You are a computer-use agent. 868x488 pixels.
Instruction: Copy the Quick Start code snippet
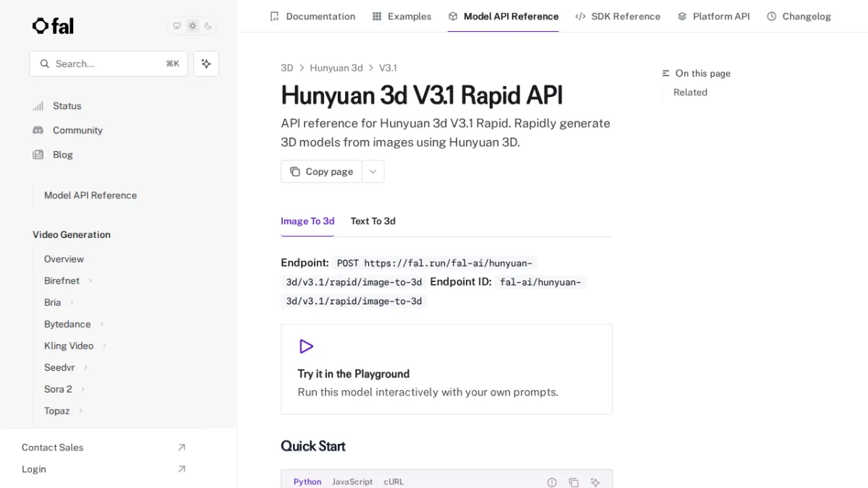[574, 482]
